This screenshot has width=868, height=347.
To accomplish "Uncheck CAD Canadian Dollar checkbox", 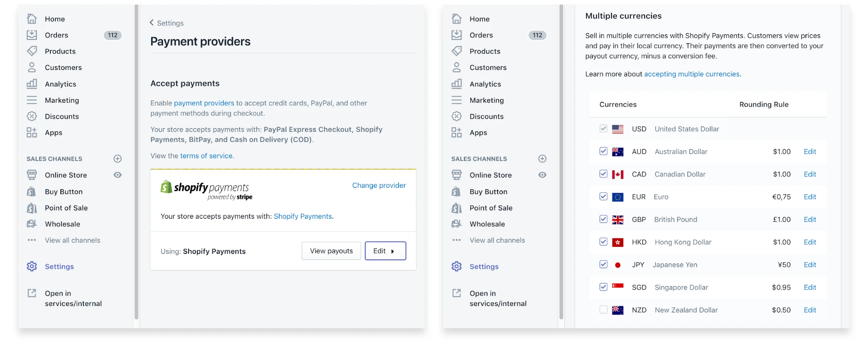I will click(603, 173).
